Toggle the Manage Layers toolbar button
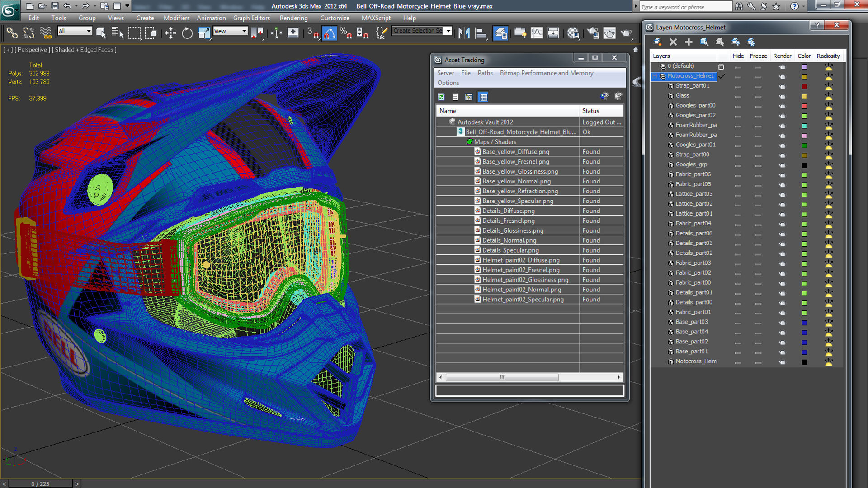This screenshot has width=868, height=488. click(x=500, y=33)
